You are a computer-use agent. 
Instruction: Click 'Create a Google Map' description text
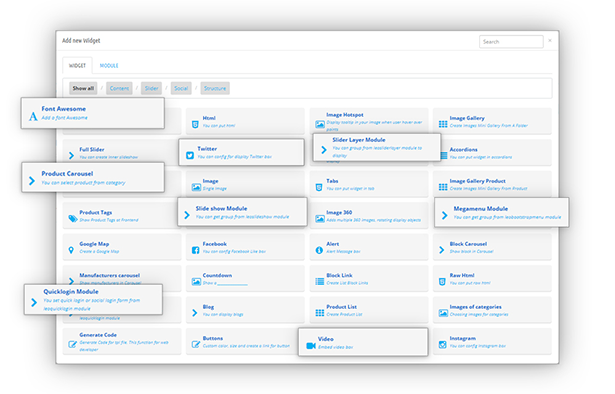(x=99, y=252)
